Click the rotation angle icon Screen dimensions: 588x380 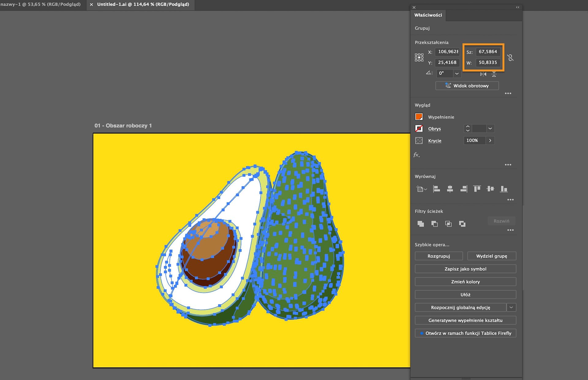(429, 73)
